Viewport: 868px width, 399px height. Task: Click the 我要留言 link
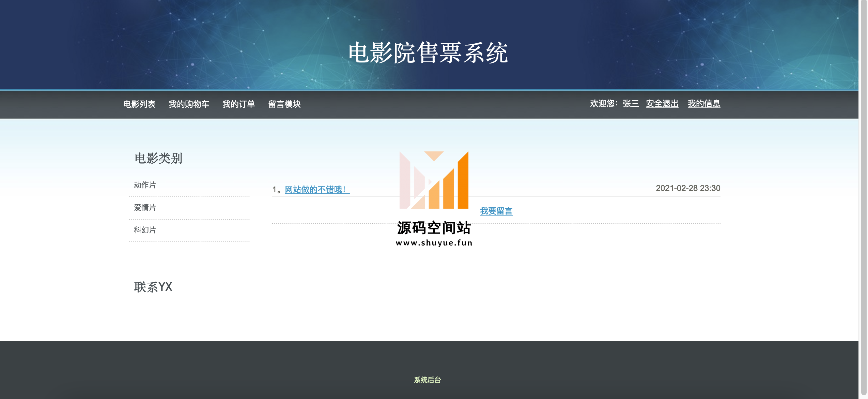coord(496,211)
